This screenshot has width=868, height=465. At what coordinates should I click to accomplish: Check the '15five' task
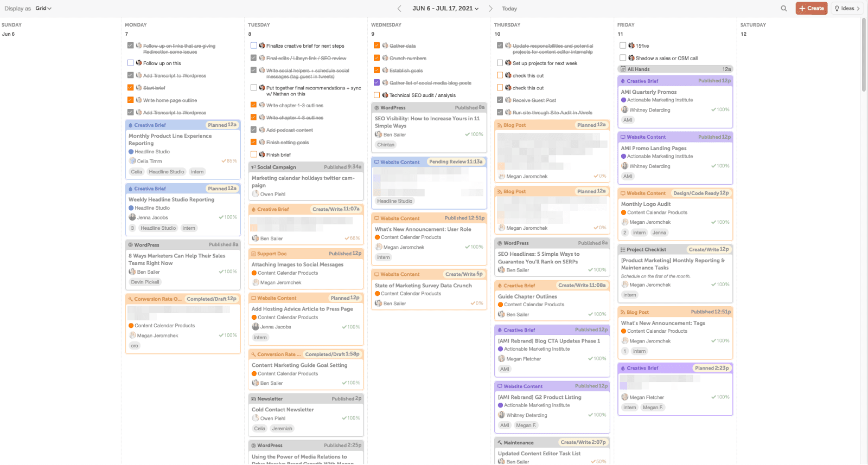click(x=623, y=46)
